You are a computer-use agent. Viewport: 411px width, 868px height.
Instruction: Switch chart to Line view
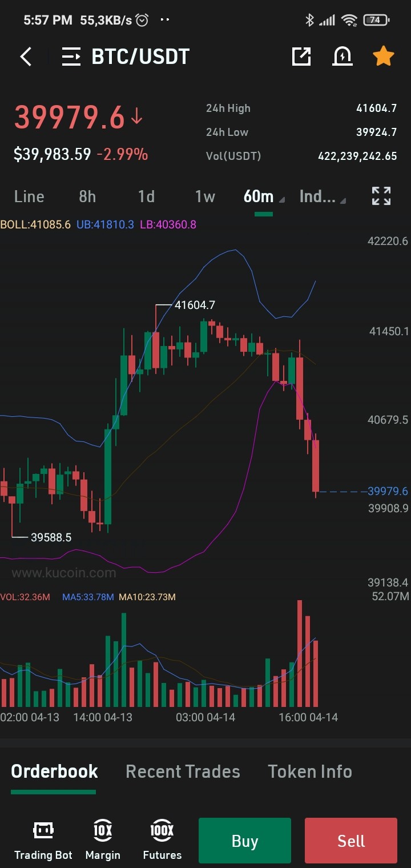click(29, 196)
